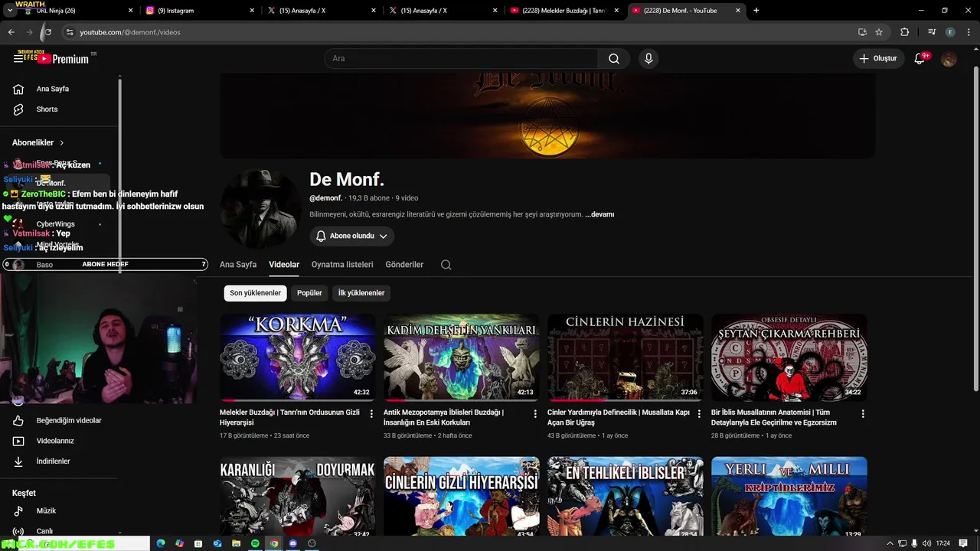Select the İlk yüklenenler filter chip

[361, 293]
